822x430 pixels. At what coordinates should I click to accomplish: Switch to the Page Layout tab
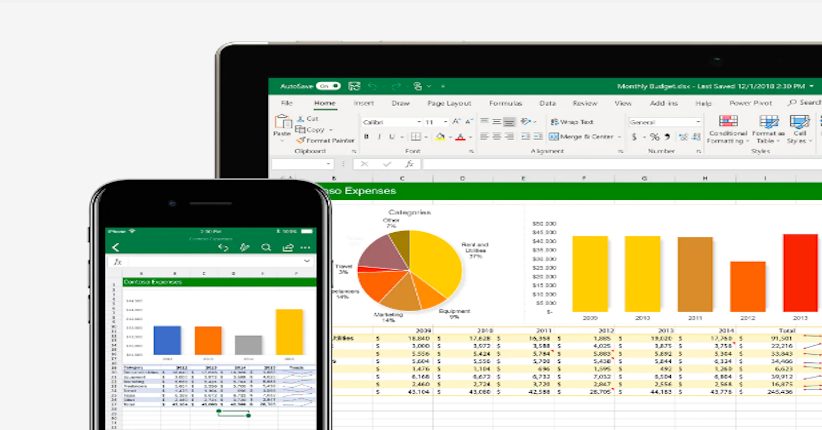[x=449, y=103]
